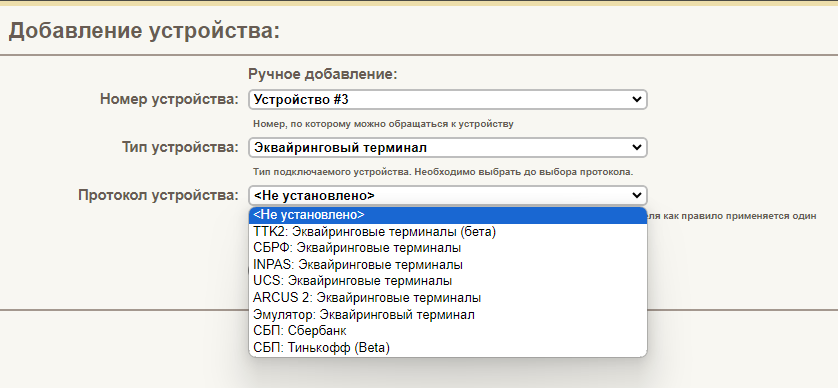
Task: Click the Ручное добавление heading
Action: tap(323, 74)
